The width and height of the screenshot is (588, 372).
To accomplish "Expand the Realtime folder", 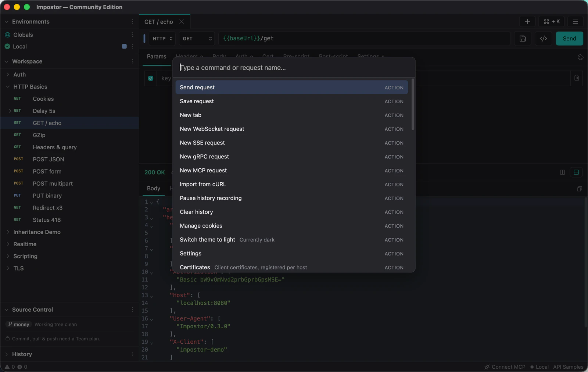I will (x=8, y=244).
